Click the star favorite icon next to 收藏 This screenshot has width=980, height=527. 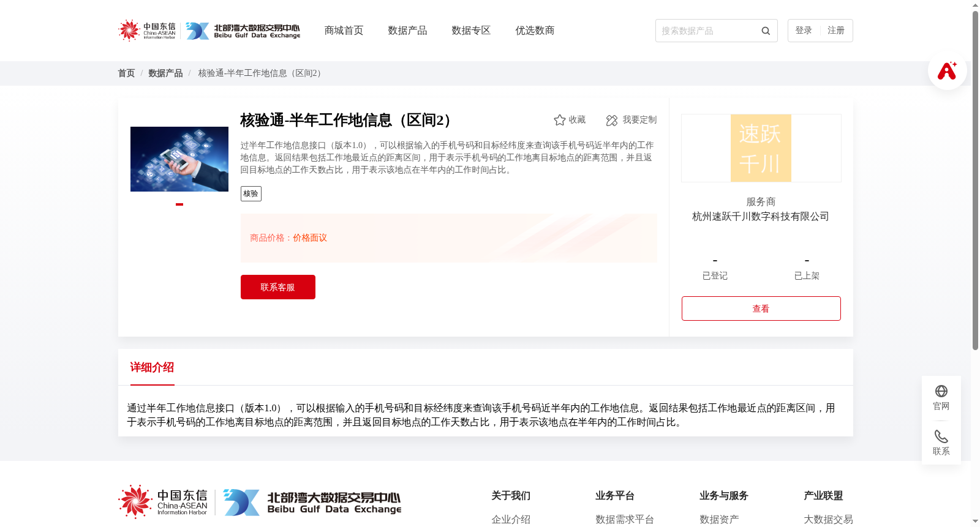559,120
